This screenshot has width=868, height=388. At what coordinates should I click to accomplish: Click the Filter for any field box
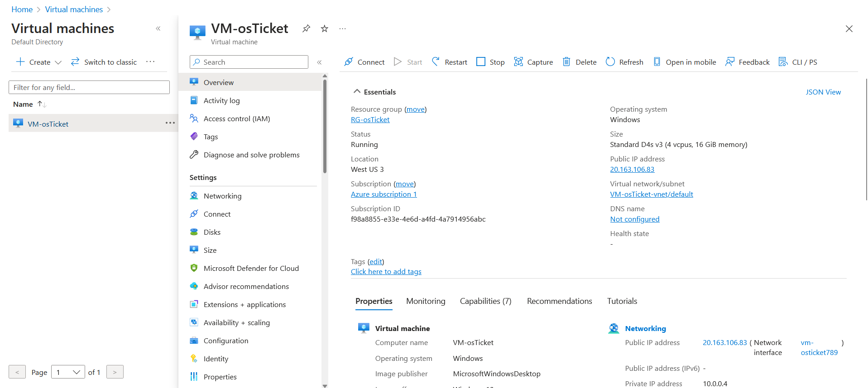89,87
